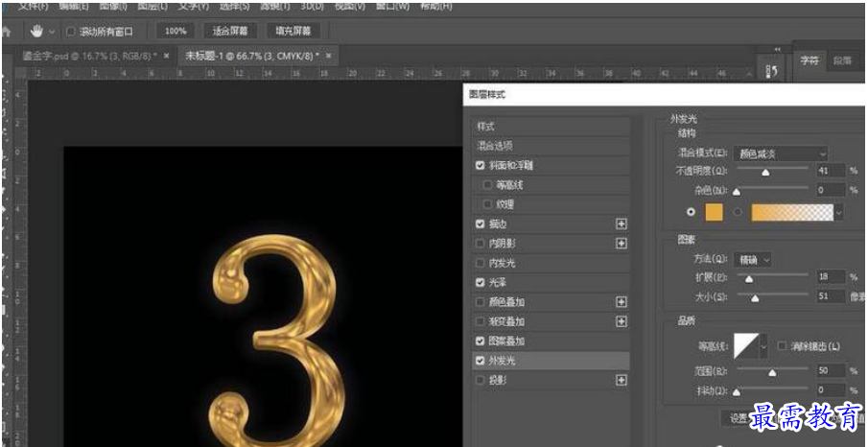Open the 窗口(W) menu
This screenshot has width=868, height=447.
click(x=392, y=6)
